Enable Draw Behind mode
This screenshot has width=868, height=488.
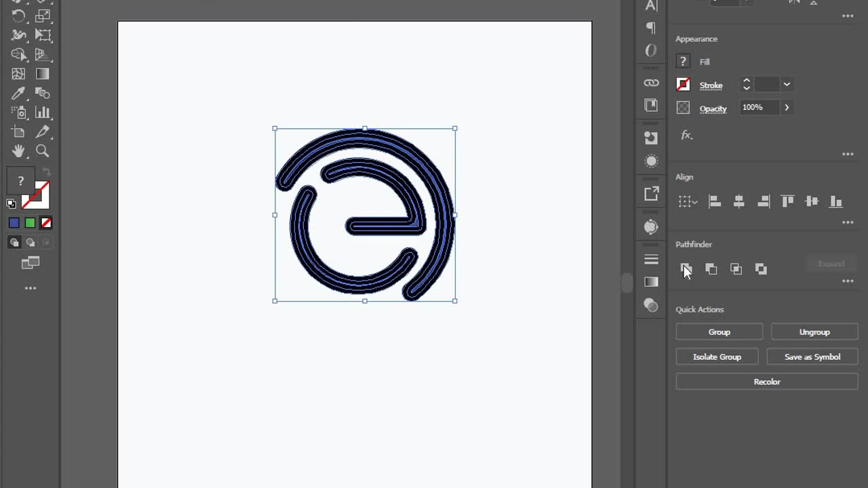pyautogui.click(x=31, y=242)
